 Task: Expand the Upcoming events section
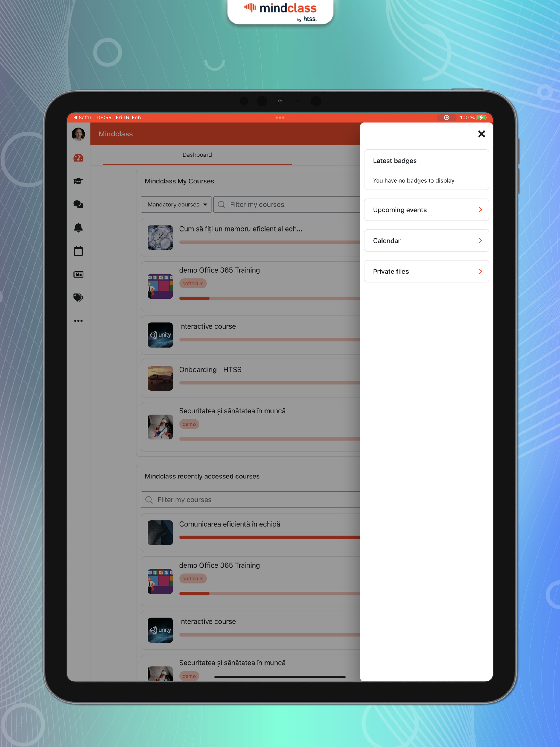click(427, 210)
